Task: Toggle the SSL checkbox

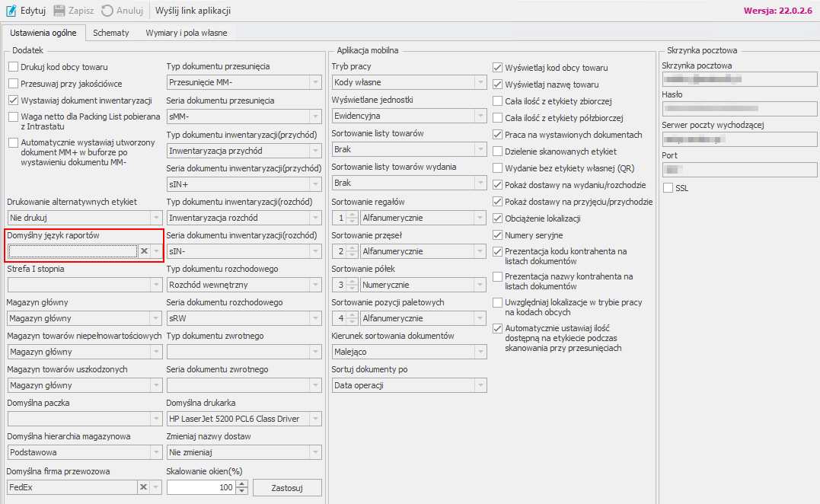Action: [668, 188]
